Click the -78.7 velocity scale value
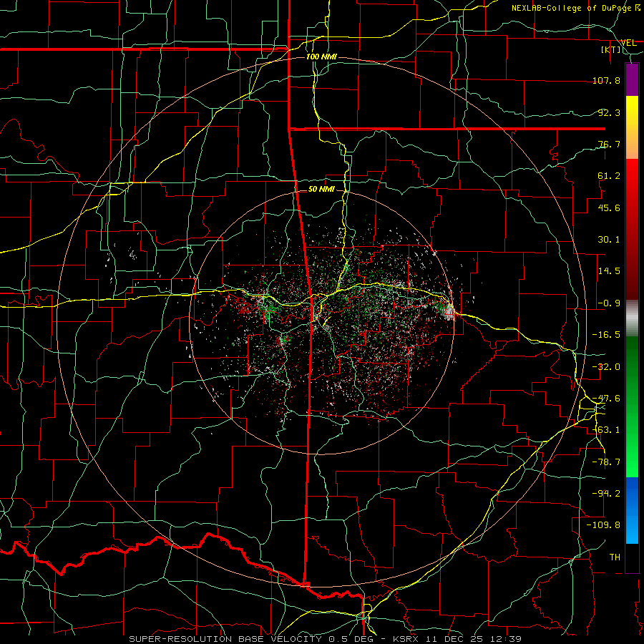The image size is (644, 644). coord(606,462)
